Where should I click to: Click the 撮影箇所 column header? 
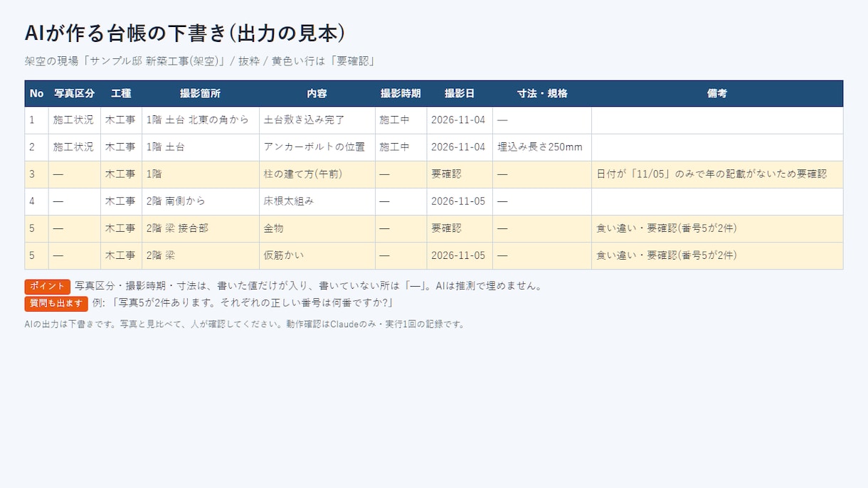[201, 93]
